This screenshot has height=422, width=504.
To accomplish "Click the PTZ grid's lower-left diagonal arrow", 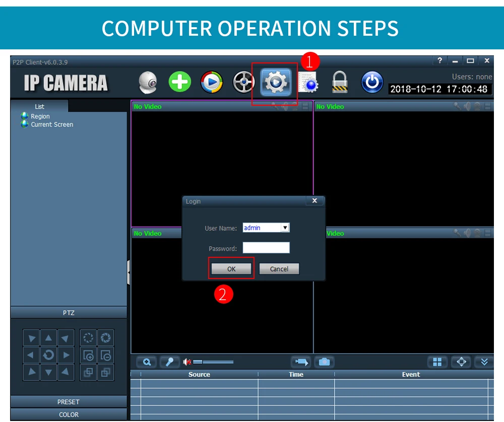I will coord(31,372).
